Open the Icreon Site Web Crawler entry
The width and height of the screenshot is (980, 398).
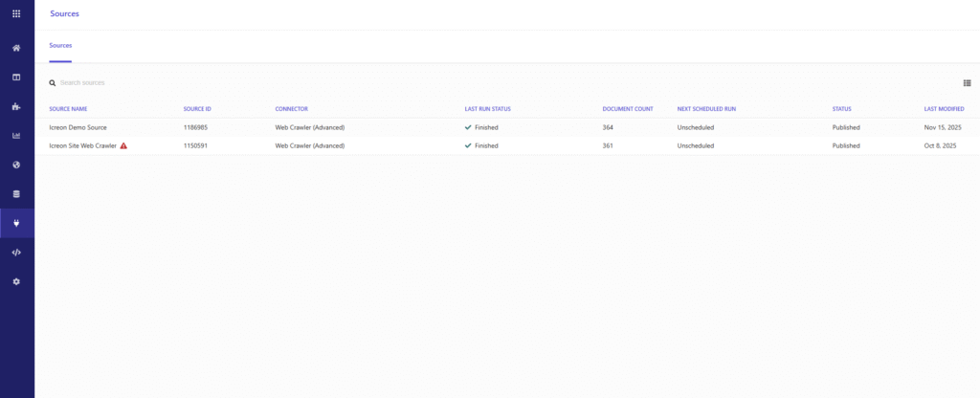[82, 146]
